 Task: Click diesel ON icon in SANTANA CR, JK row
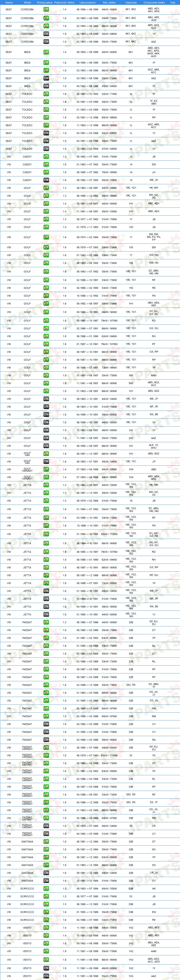(46, 873)
